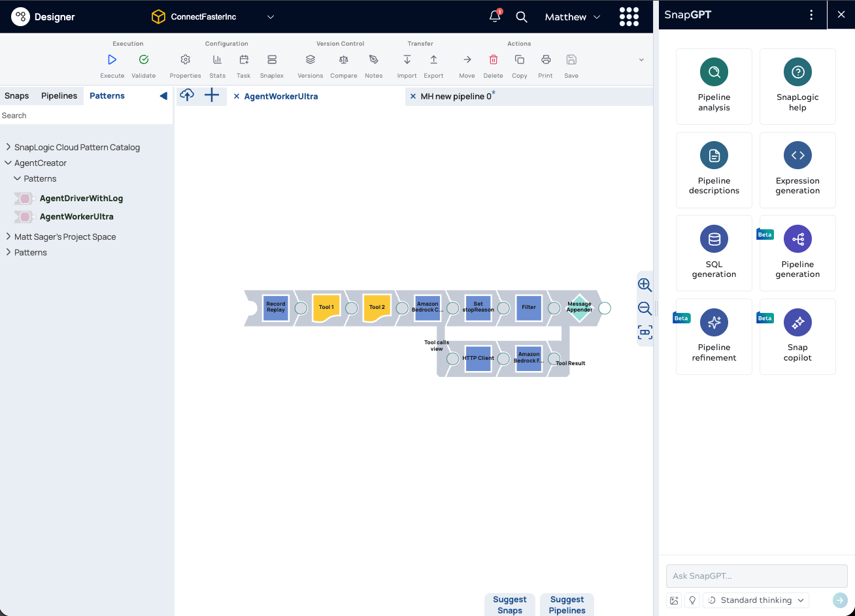Click the patterns Search field

tap(86, 116)
